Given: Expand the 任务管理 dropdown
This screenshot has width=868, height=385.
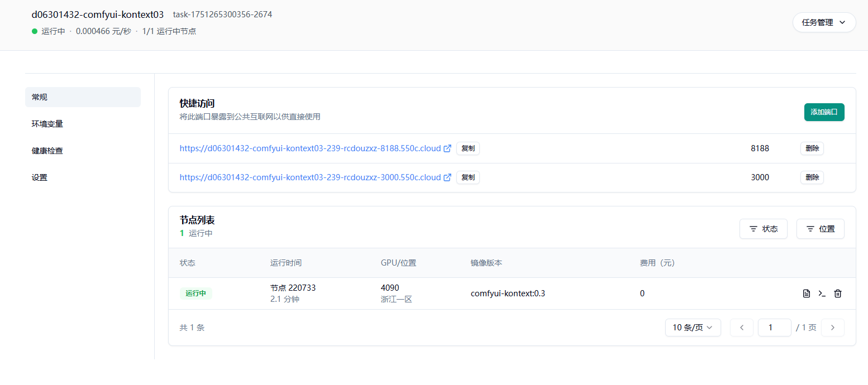Looking at the screenshot, I should pos(824,22).
